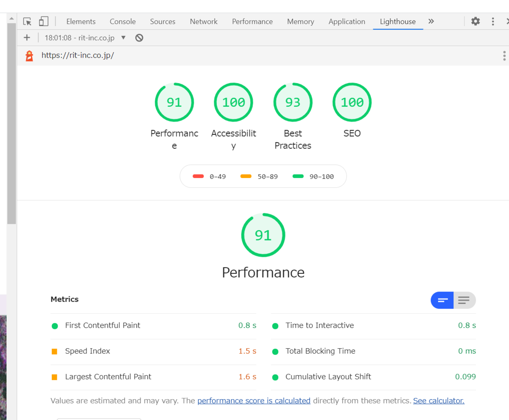Open the Sources tab

(x=163, y=22)
